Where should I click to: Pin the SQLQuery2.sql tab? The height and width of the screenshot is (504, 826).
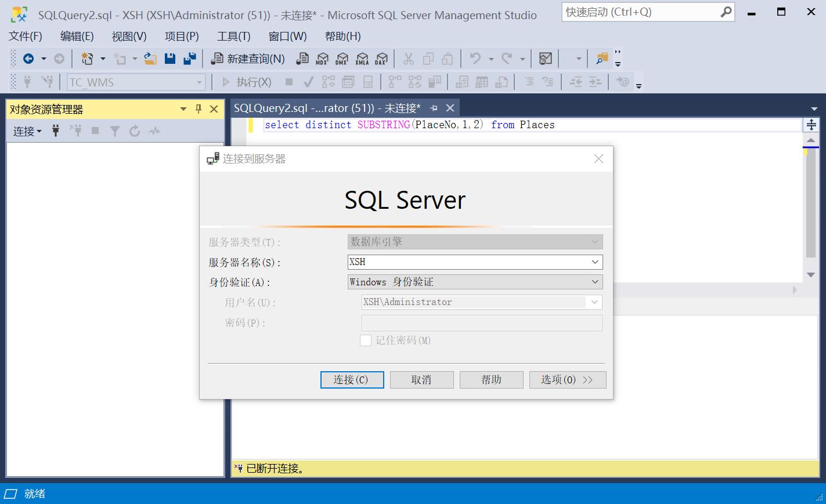(x=434, y=108)
